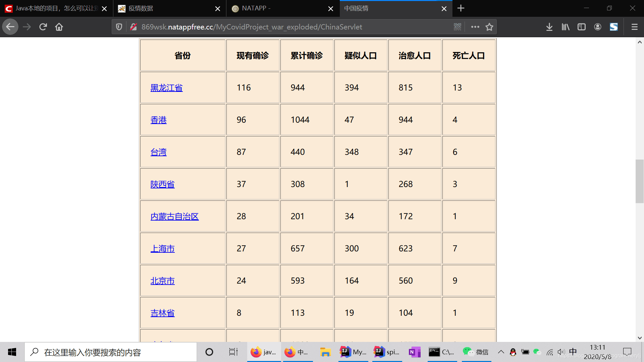Expand page actions three-dot menu

pos(475,27)
